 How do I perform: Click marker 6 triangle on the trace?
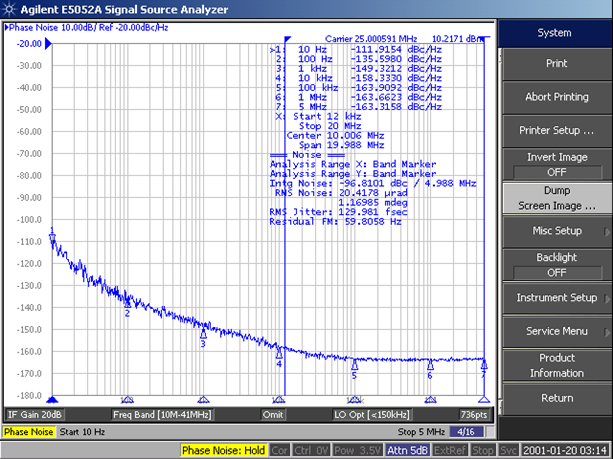click(430, 365)
